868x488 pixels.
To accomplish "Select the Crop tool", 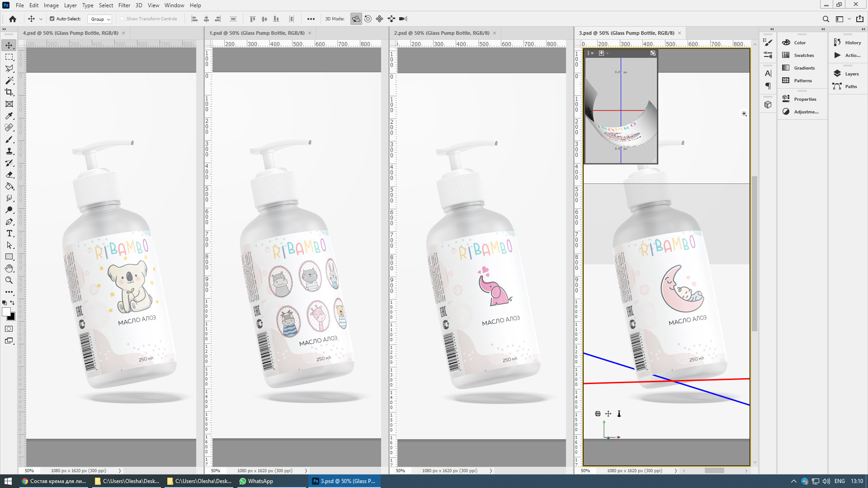I will click(9, 92).
